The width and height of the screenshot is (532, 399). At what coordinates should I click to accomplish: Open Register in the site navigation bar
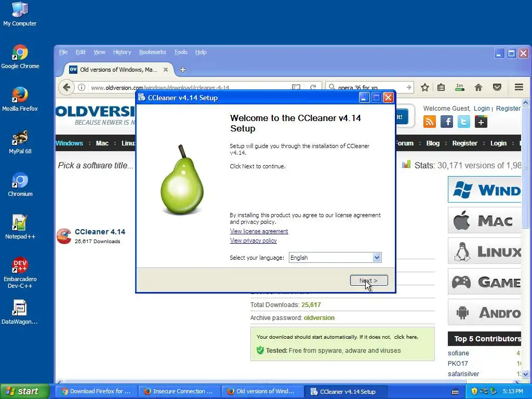pos(465,143)
